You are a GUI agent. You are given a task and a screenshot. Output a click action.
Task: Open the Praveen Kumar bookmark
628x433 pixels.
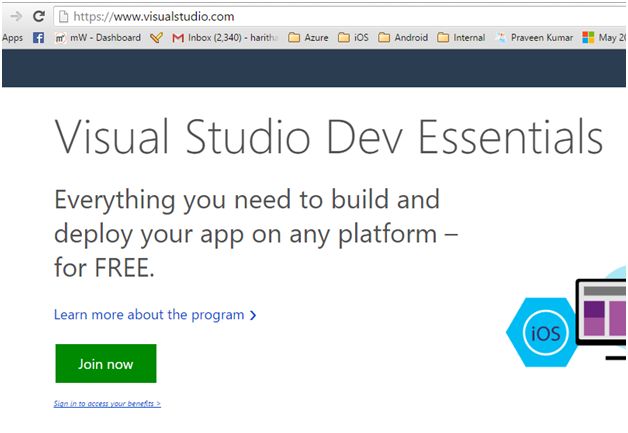534,38
